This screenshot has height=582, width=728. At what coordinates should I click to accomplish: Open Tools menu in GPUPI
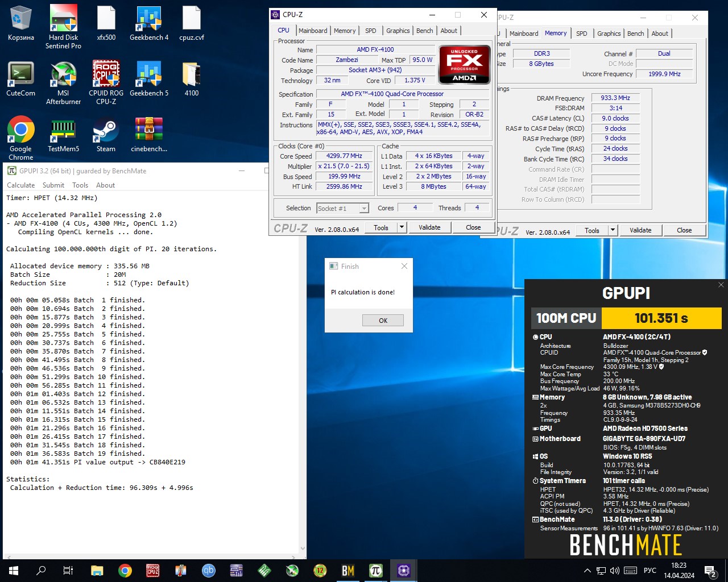point(80,185)
